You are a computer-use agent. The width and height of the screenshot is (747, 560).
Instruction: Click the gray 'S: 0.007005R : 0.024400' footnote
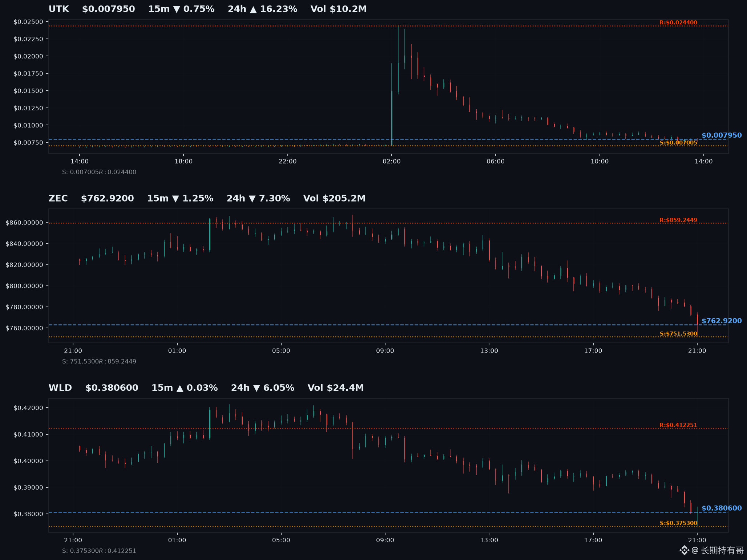[x=99, y=172]
